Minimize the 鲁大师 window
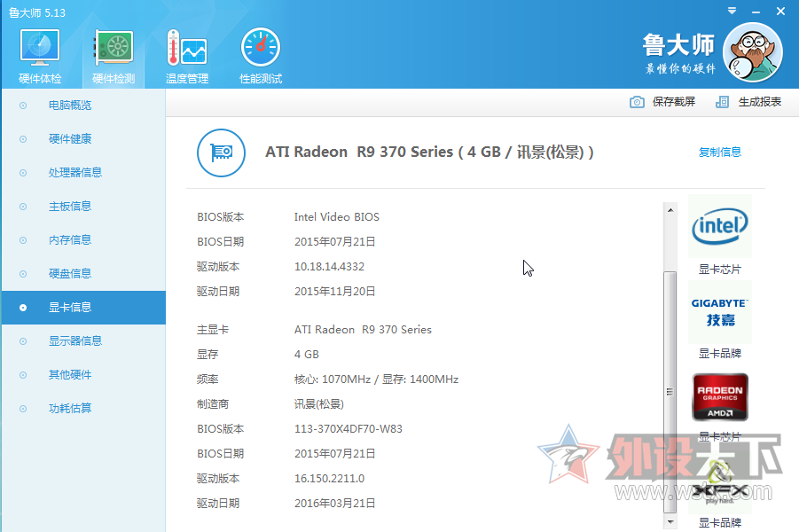 756,12
